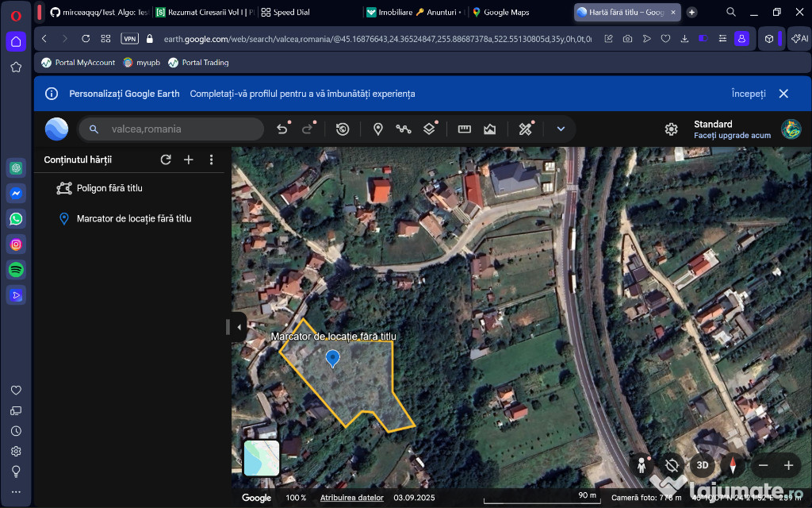
Task: Click the compass to reset north
Action: tap(733, 465)
